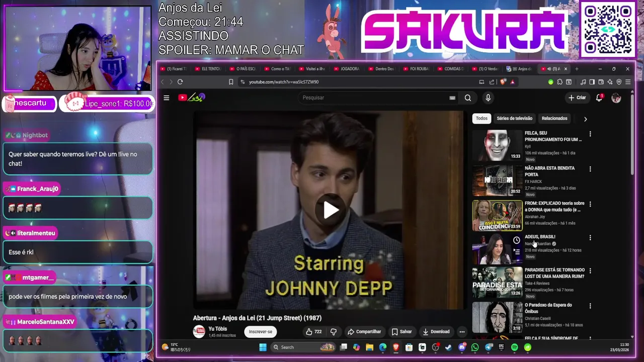Open Brave Rewards triangle icon
644x362 pixels.
pyautogui.click(x=513, y=82)
